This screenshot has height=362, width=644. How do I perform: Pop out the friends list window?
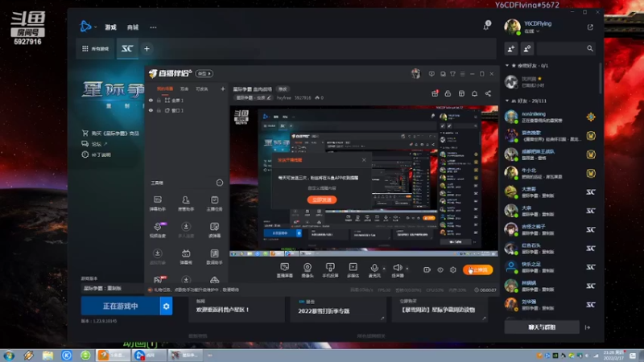tap(590, 27)
